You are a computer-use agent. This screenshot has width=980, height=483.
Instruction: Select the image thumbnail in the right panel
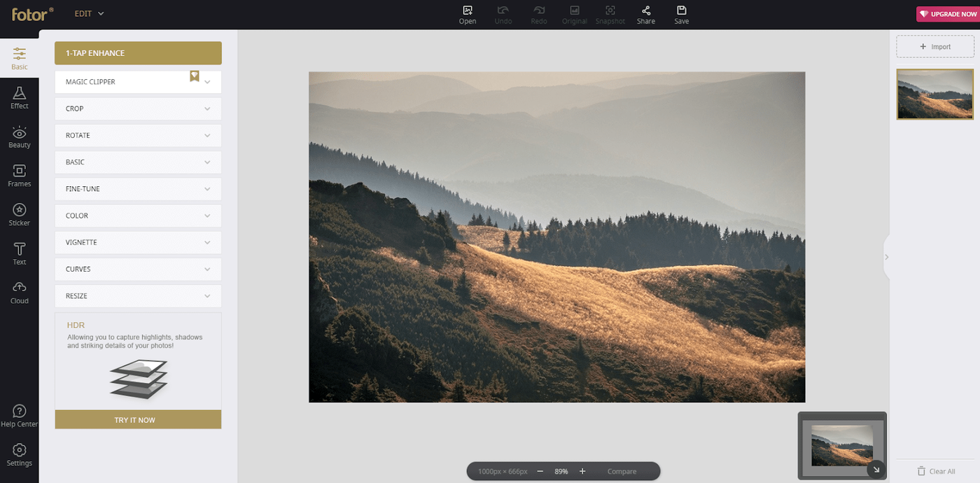pyautogui.click(x=934, y=94)
